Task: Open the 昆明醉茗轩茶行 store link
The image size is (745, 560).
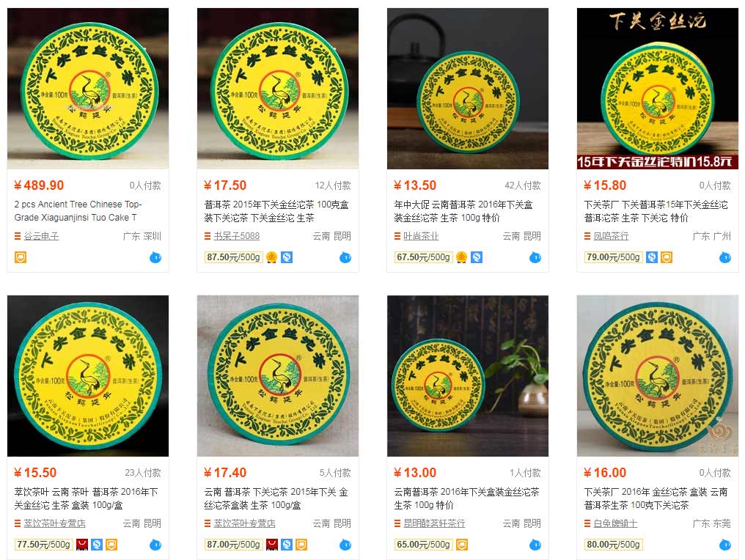Action: click(x=434, y=523)
